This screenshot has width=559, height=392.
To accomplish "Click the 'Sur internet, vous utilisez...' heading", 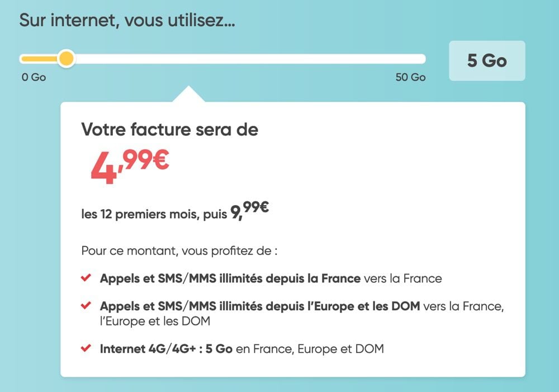I will click(127, 20).
